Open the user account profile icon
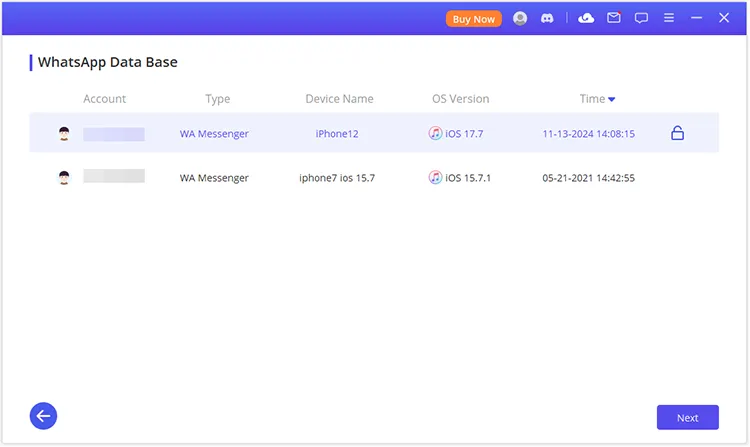Screen dimensions: 750x447 click(520, 18)
